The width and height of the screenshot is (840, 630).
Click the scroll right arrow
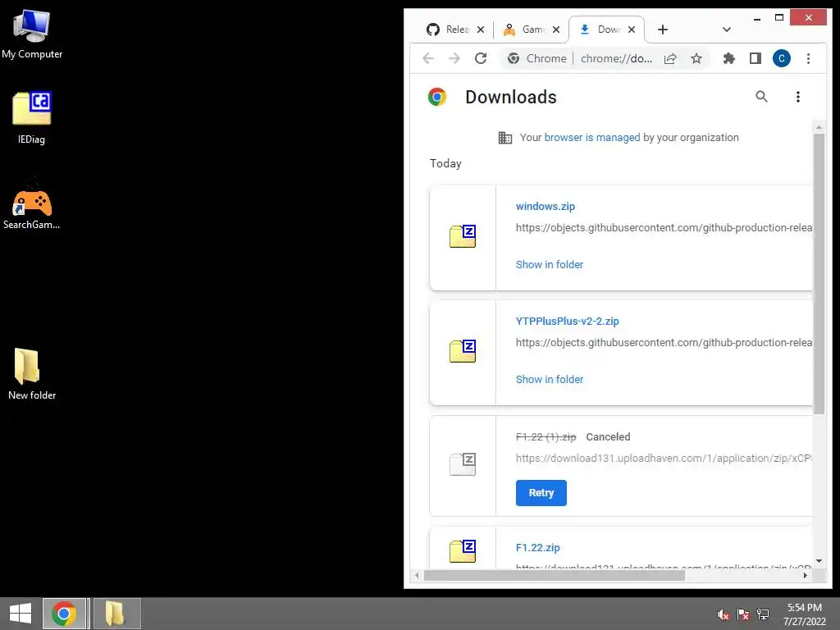(x=806, y=575)
